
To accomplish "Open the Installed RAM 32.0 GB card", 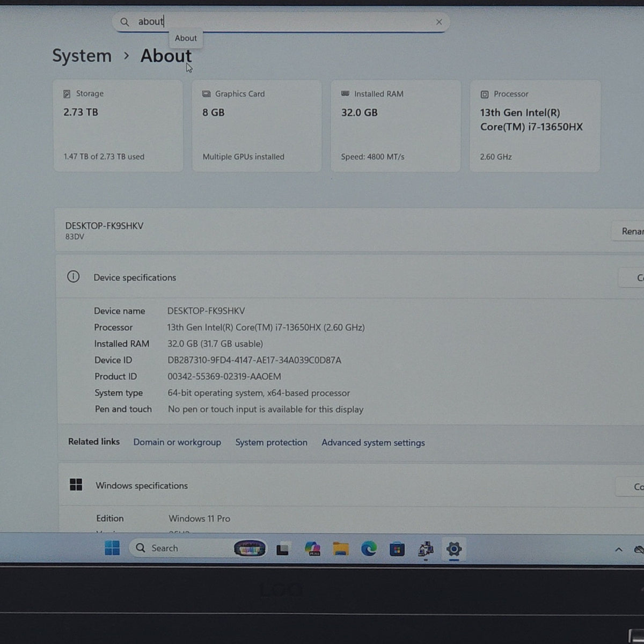I will [x=396, y=126].
